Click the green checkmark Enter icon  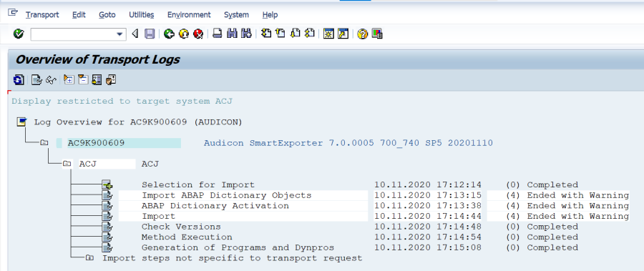[19, 34]
